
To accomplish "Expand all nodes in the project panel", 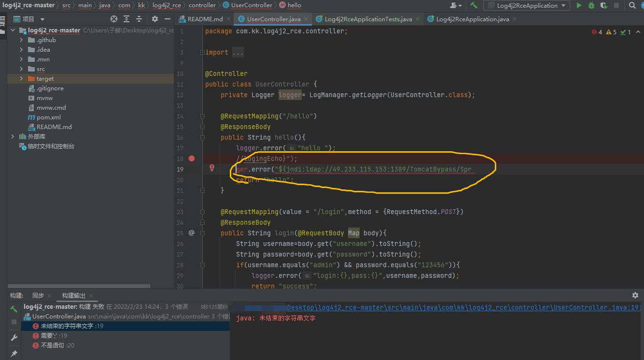I will click(126, 19).
